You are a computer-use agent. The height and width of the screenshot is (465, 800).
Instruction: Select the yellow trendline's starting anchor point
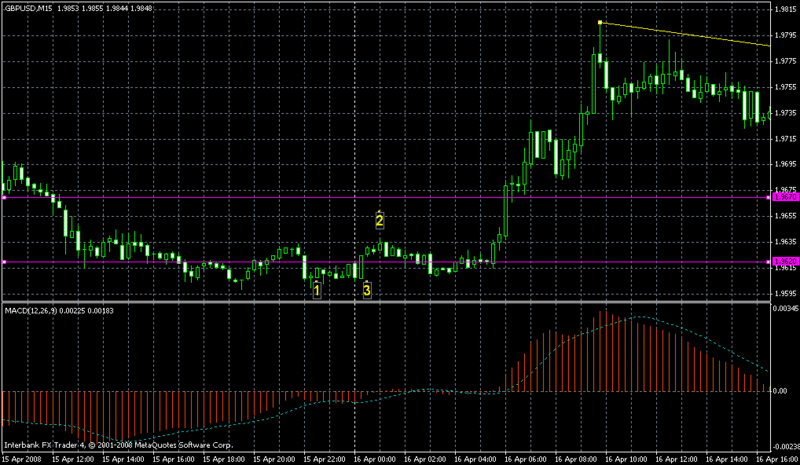600,22
